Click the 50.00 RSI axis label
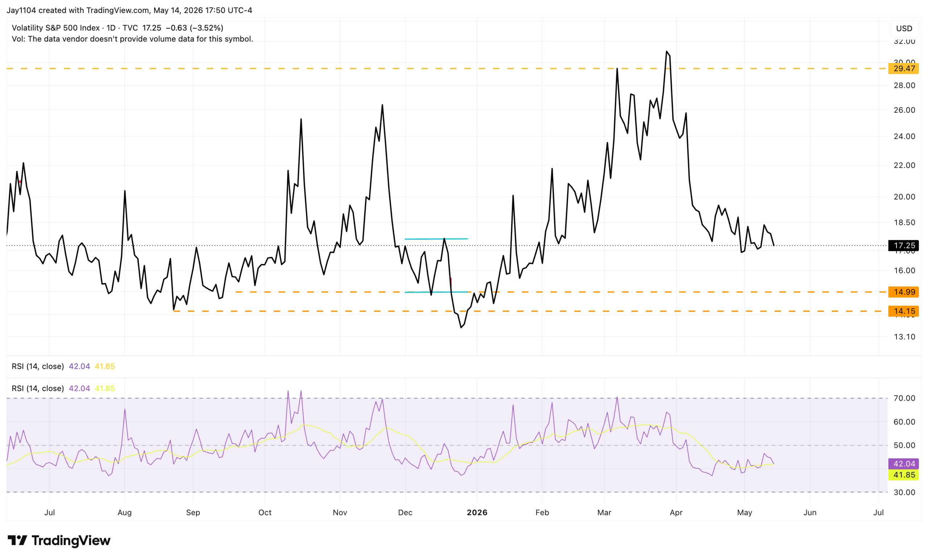Screen dimensions: 928x560 pyautogui.click(x=904, y=445)
